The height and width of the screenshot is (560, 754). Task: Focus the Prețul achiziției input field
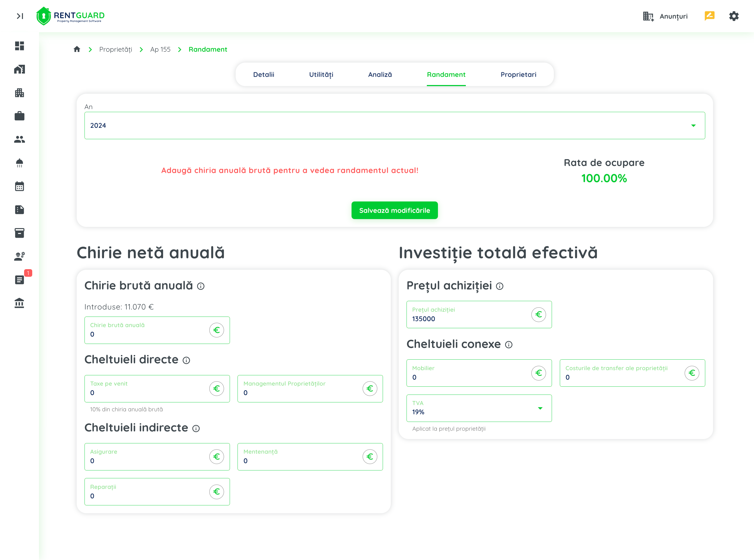(468, 319)
